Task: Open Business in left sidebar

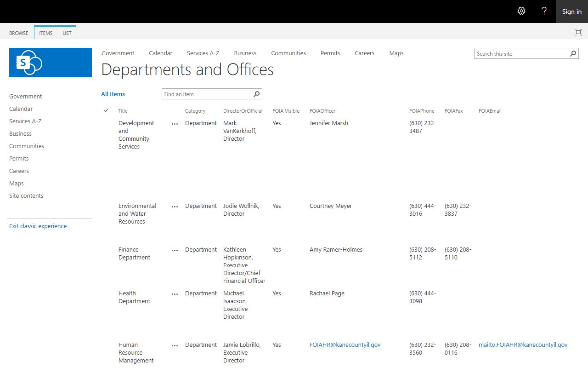Action: 21,134
